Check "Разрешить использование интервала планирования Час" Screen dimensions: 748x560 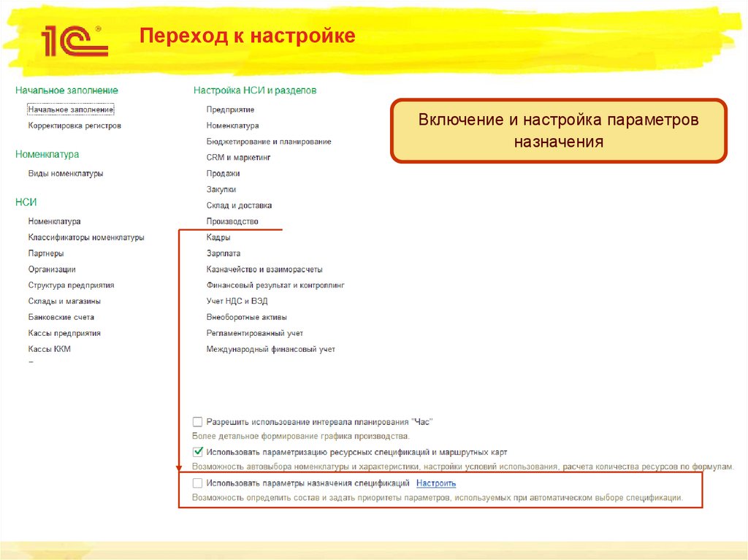[x=196, y=421]
